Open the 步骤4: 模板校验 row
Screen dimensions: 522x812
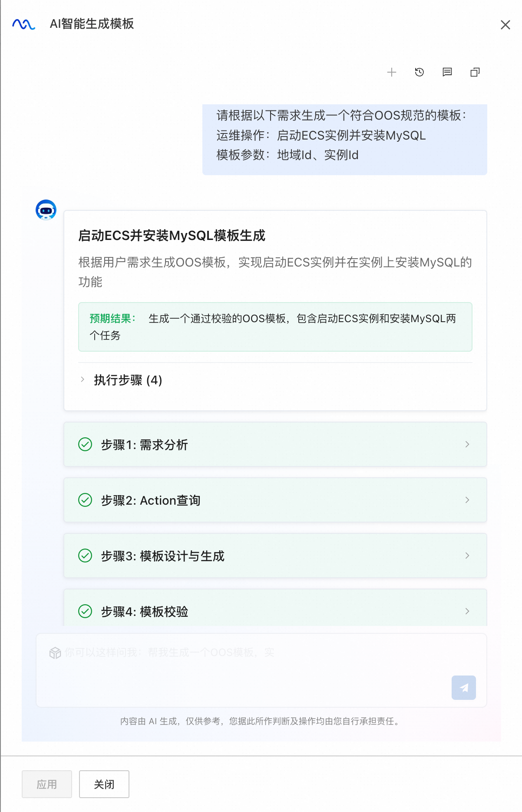click(x=275, y=608)
